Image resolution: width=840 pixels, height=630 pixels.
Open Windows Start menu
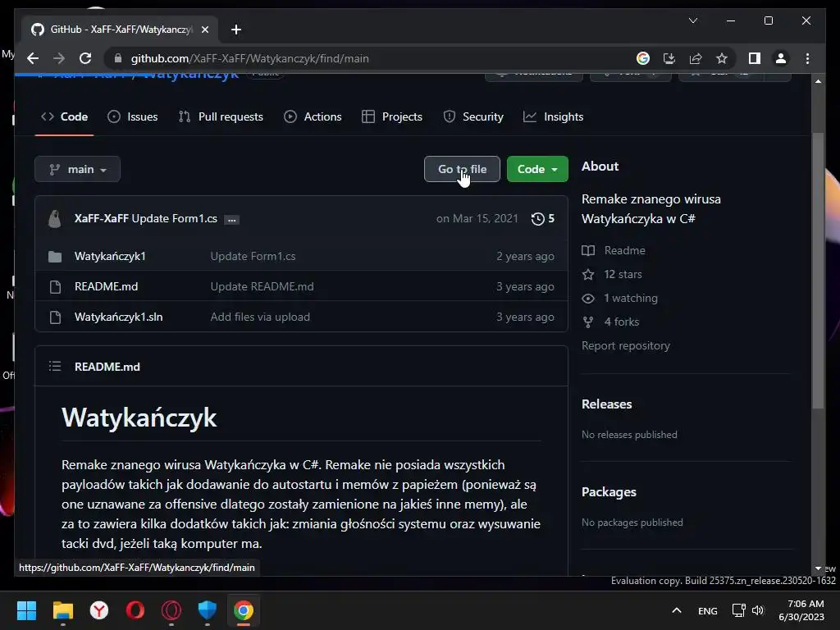(26, 610)
